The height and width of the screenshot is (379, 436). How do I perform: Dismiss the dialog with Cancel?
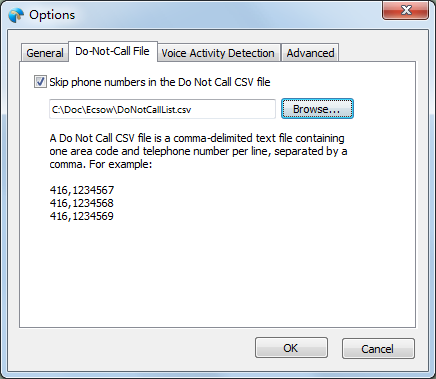click(378, 349)
